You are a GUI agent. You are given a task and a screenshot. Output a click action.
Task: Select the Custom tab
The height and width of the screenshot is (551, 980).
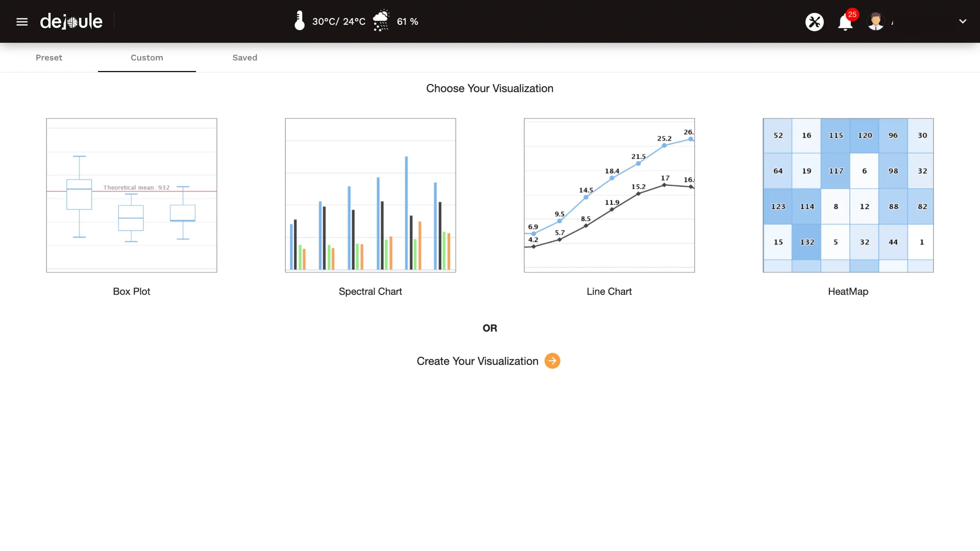coord(147,58)
